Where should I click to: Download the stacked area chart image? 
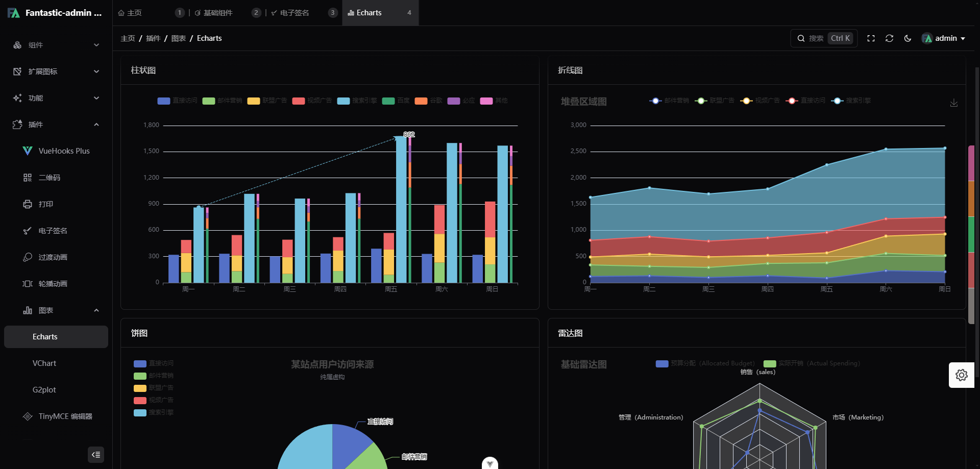[953, 103]
